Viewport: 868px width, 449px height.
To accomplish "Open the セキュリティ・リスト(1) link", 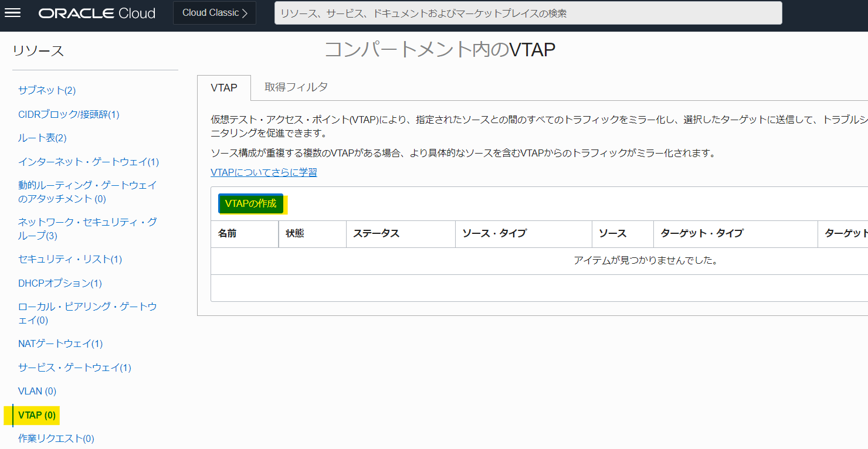I will tap(70, 259).
